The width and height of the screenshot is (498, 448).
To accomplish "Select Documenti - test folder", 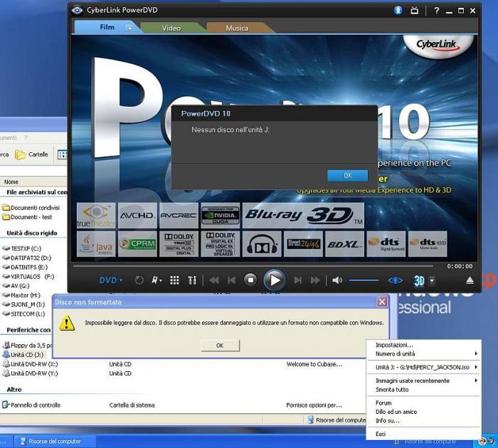I will (x=27, y=217).
